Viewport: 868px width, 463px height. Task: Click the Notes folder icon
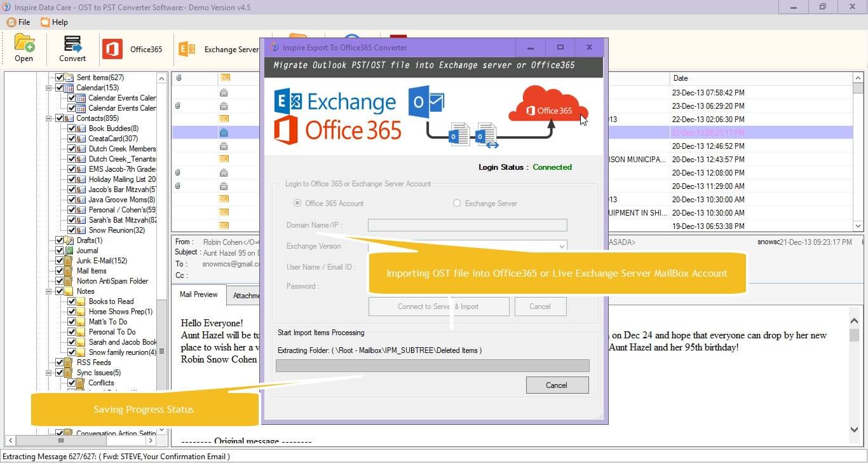(69, 291)
